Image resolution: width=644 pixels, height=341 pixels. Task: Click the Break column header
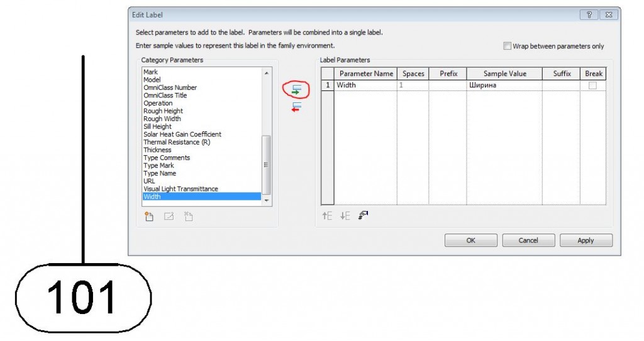593,73
